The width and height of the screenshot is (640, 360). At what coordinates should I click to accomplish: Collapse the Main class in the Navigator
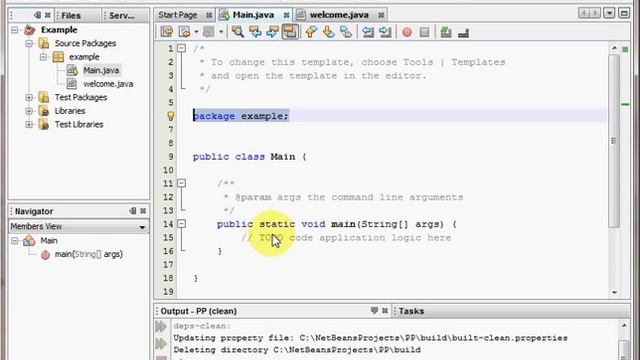[x=15, y=241]
